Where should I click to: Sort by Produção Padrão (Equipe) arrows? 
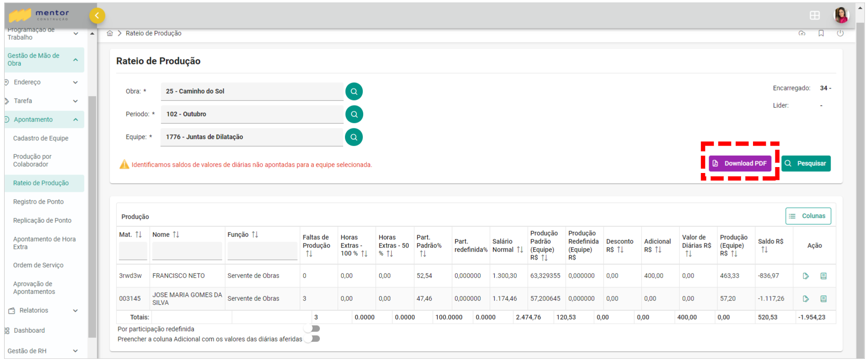(544, 258)
